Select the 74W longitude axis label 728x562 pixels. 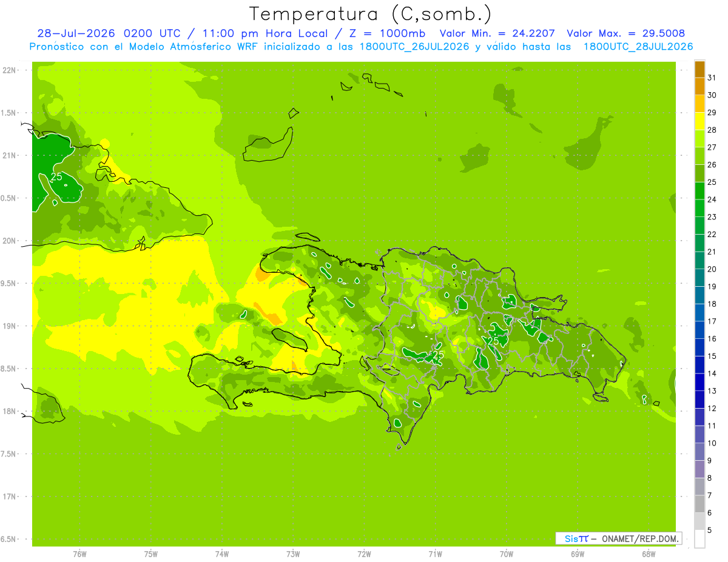222,554
